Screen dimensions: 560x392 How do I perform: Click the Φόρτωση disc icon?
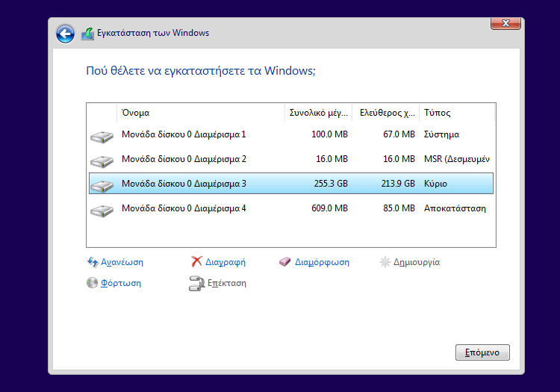click(92, 283)
